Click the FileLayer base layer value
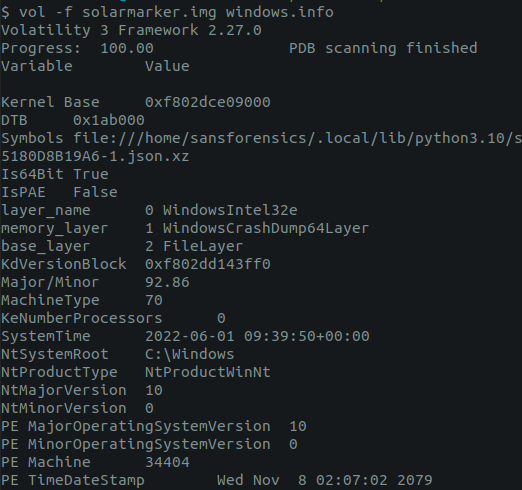Image resolution: width=522 pixels, height=490 pixels. pos(203,247)
